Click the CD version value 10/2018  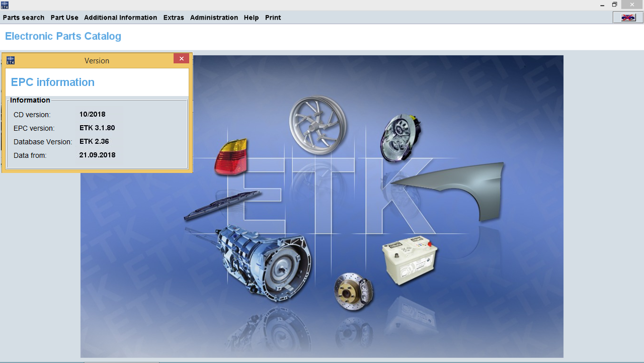click(93, 115)
